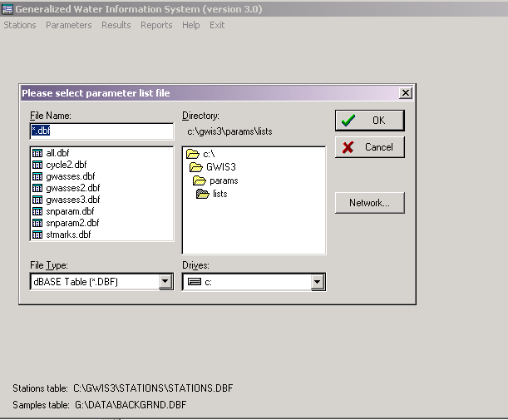Click the Cancel button

pyautogui.click(x=370, y=147)
